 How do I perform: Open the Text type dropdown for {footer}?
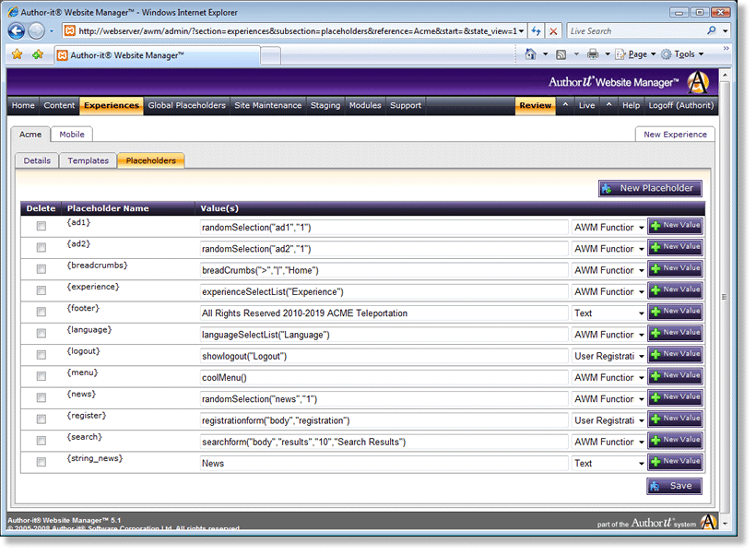pos(608,313)
